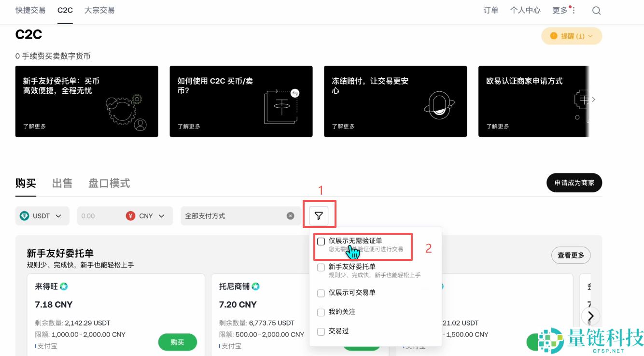The height and width of the screenshot is (356, 644).
Task: Click the 0.00 amount input field
Action: point(97,215)
